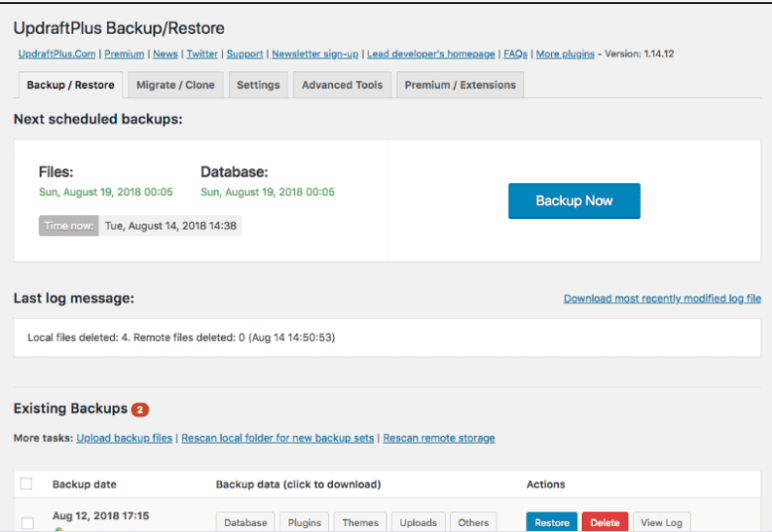Open the UpdraftPlus.Com link
This screenshot has width=772, height=532.
56,53
